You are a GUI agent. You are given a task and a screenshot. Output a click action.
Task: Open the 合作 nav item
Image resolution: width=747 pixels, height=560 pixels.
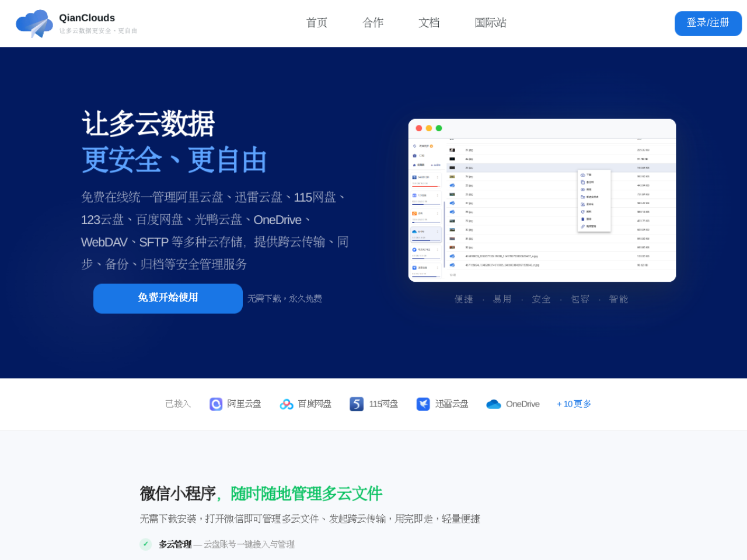click(x=373, y=23)
